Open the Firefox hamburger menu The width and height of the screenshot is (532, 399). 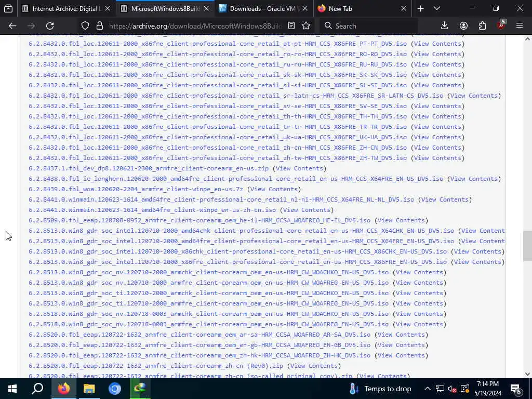pos(520,26)
